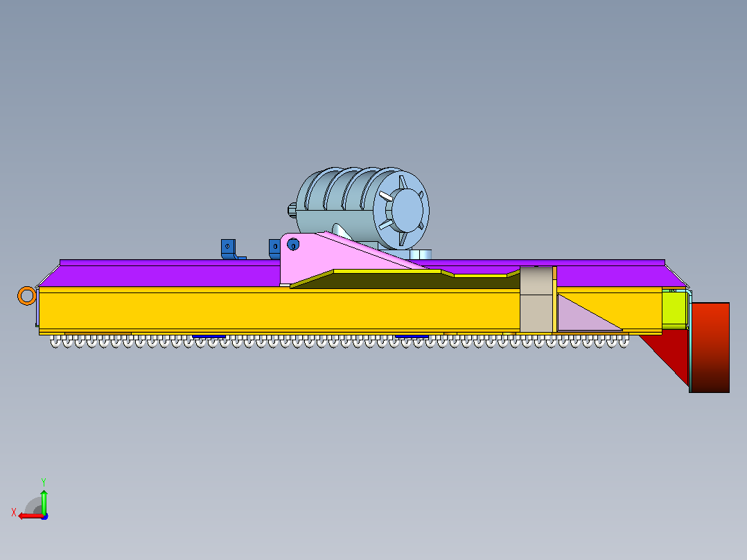Select the beige vertical plate
747x560 pixels.
(x=536, y=299)
